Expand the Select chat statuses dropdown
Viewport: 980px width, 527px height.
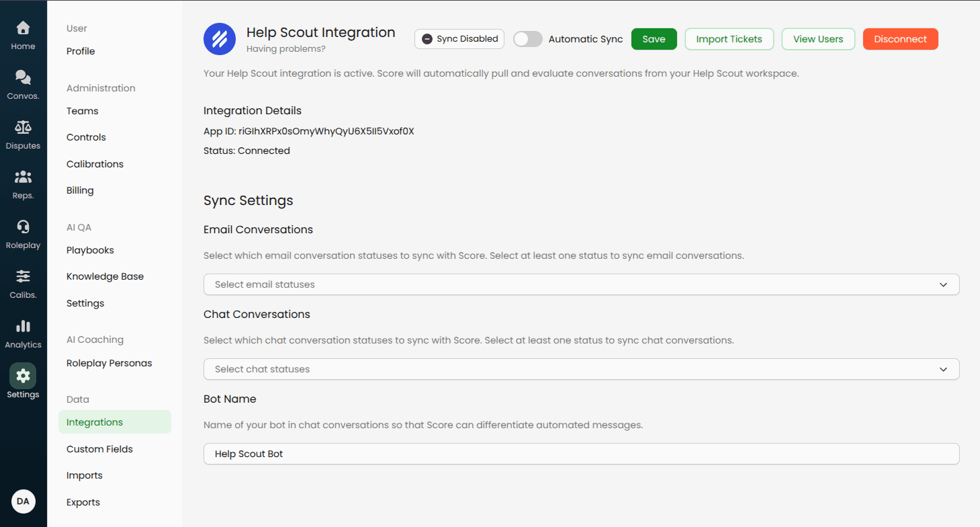(x=581, y=369)
